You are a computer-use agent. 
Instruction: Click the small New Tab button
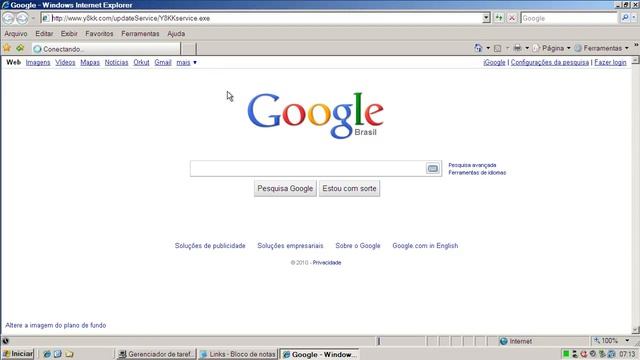(188, 49)
